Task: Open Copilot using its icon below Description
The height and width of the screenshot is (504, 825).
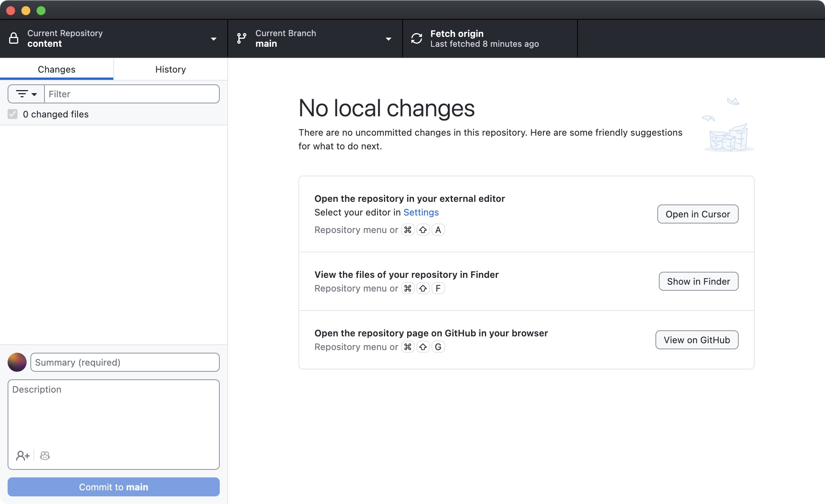Action: tap(44, 455)
